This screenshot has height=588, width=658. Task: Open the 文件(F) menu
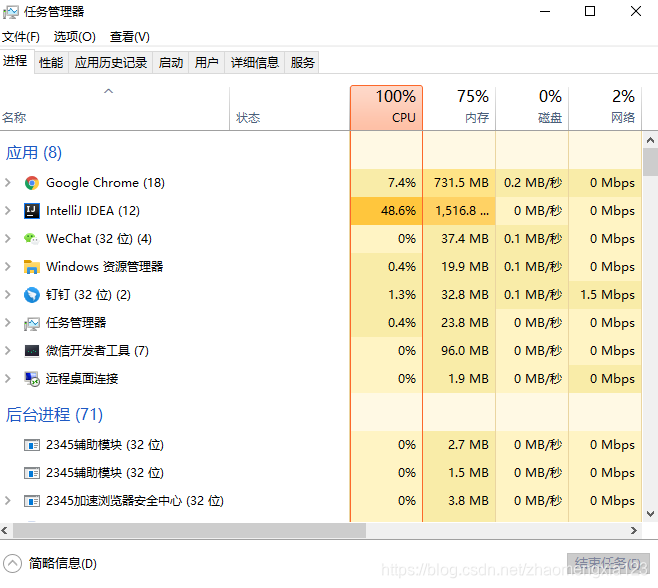pos(21,37)
